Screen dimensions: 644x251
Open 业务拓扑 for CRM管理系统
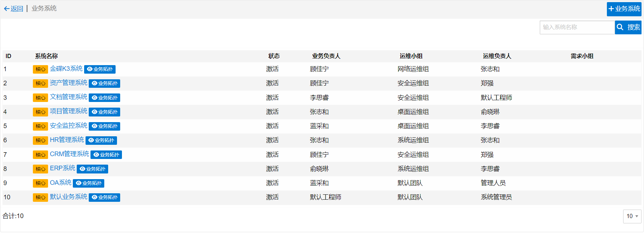106,155
